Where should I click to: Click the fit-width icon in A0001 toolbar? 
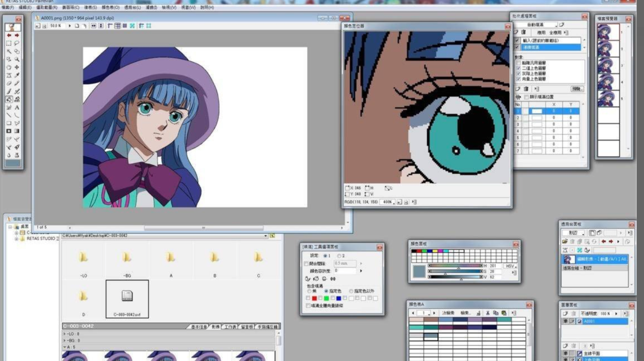coord(93,26)
